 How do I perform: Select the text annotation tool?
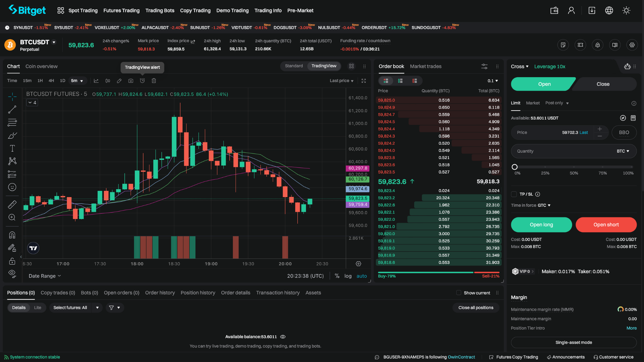(x=12, y=148)
